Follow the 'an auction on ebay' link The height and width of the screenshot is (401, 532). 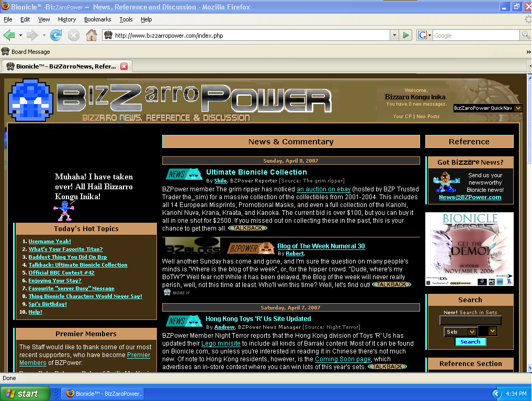point(323,189)
